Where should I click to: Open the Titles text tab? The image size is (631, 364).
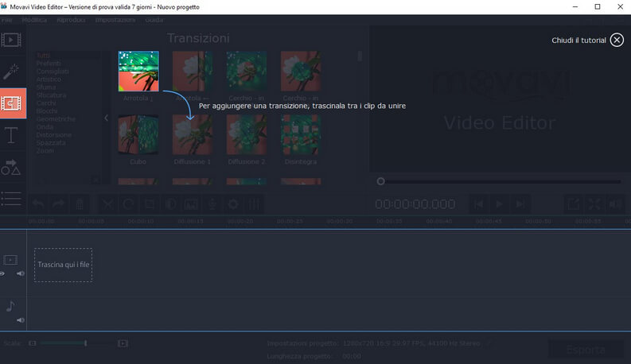pos(11,135)
